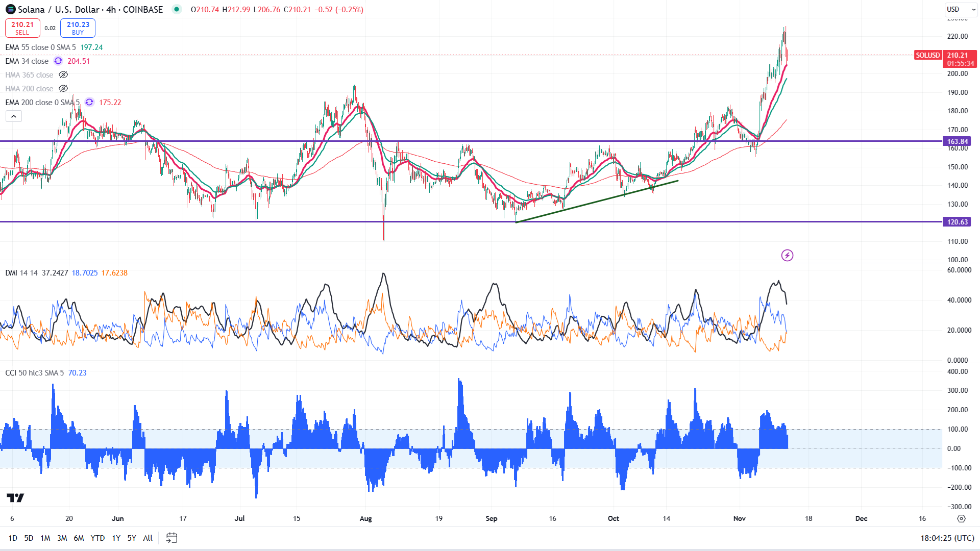Collapse the indicator legend with chevron
The height and width of the screenshot is (551, 980).
click(x=14, y=116)
